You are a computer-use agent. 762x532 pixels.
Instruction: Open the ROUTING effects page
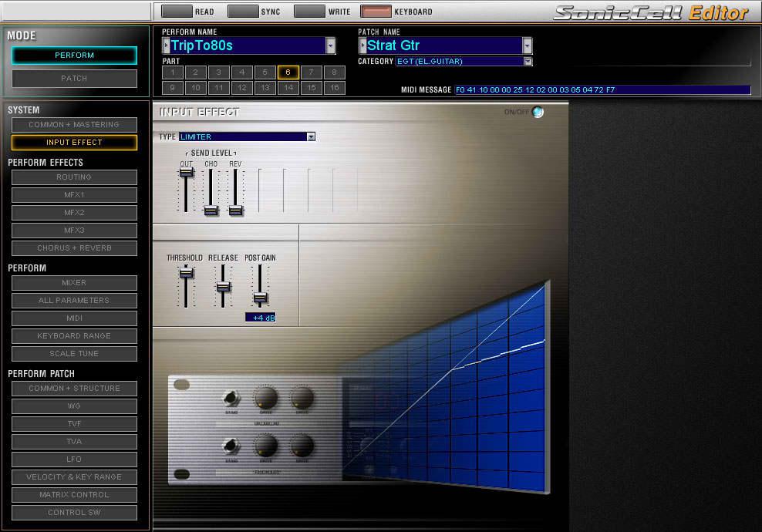pyautogui.click(x=74, y=177)
